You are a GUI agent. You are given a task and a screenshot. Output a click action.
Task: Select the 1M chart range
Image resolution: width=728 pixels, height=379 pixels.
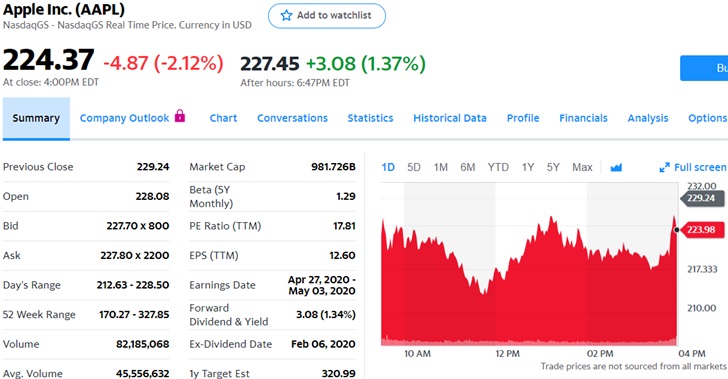(x=441, y=167)
